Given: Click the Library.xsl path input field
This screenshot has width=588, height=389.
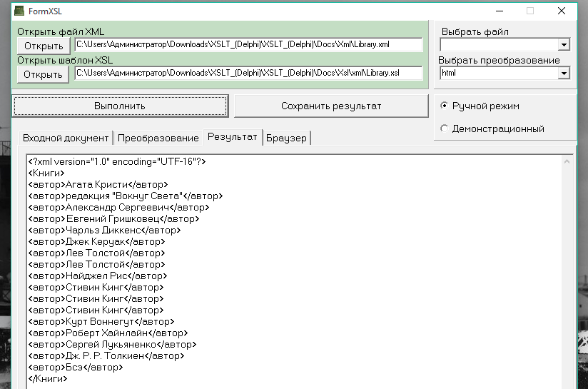Looking at the screenshot, I should coord(248,73).
